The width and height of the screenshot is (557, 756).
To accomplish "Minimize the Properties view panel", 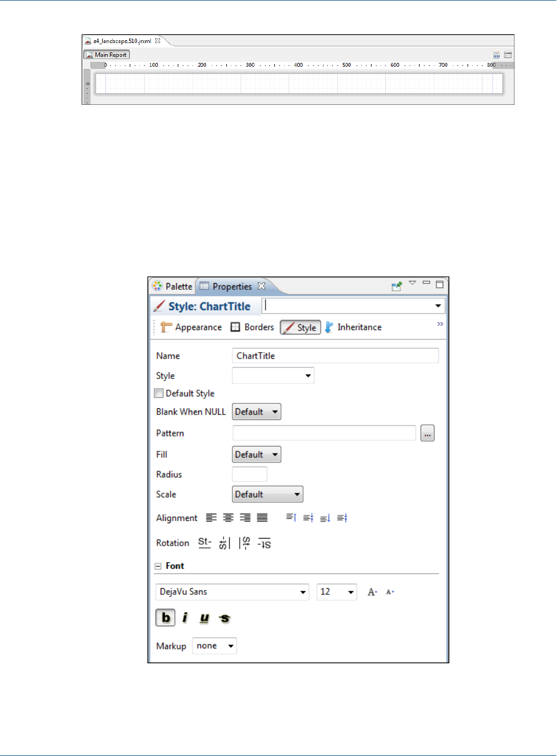I will pyautogui.click(x=426, y=283).
